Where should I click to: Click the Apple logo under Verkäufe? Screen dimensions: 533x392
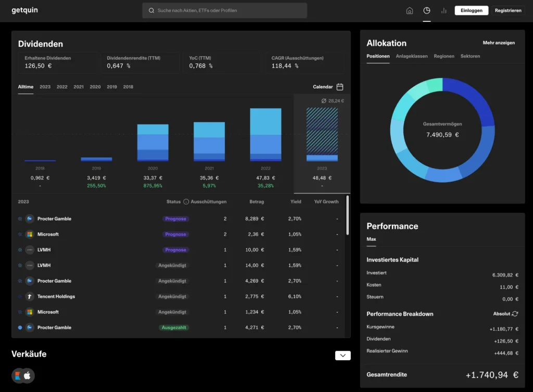[27, 375]
